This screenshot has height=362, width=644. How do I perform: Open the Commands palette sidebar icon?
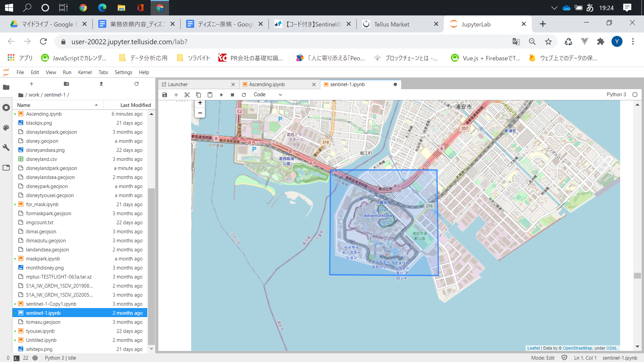click(x=6, y=128)
